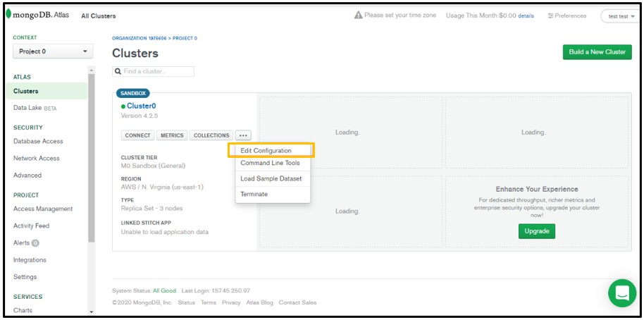This screenshot has height=320, width=644.
Task: Click the MongoDB Atlas leaf logo
Action: (8, 15)
